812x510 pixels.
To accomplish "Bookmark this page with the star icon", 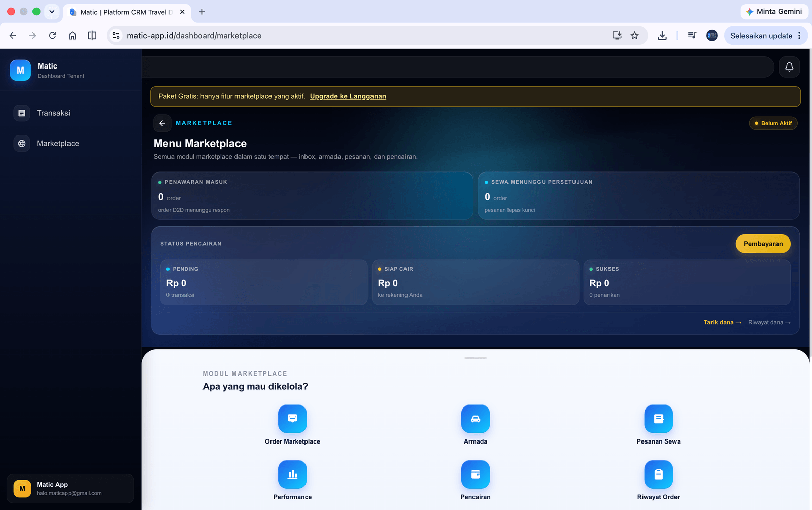I will pos(635,36).
